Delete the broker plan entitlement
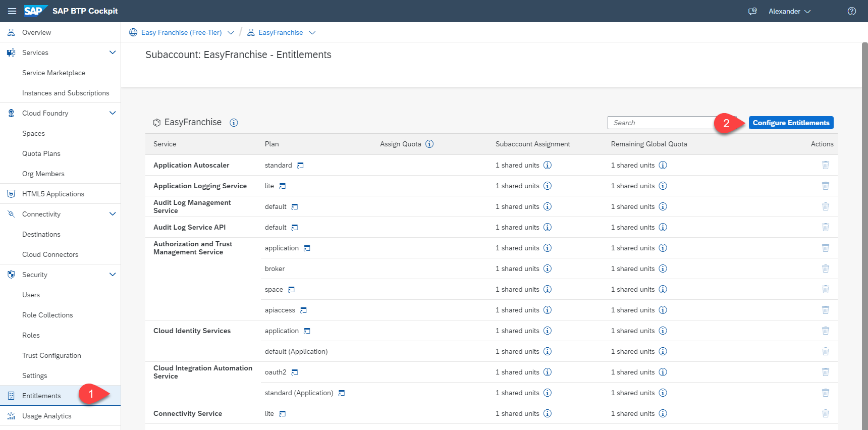Image resolution: width=868 pixels, height=430 pixels. pyautogui.click(x=826, y=268)
